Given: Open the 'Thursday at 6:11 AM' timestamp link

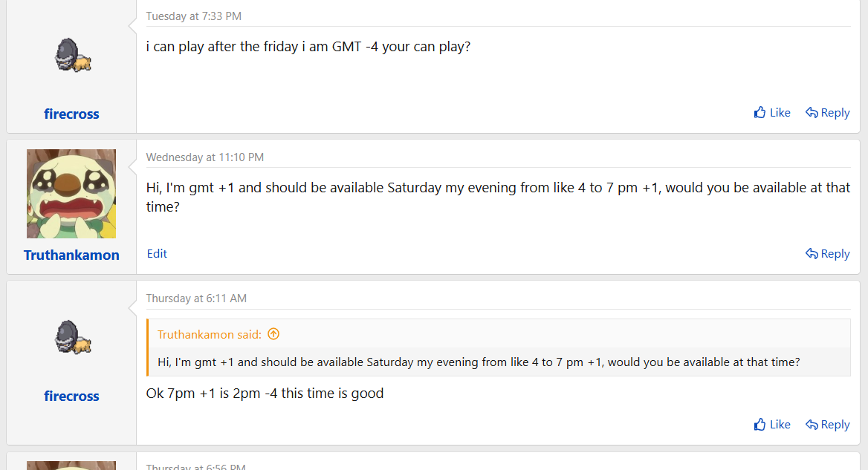Looking at the screenshot, I should [x=196, y=298].
